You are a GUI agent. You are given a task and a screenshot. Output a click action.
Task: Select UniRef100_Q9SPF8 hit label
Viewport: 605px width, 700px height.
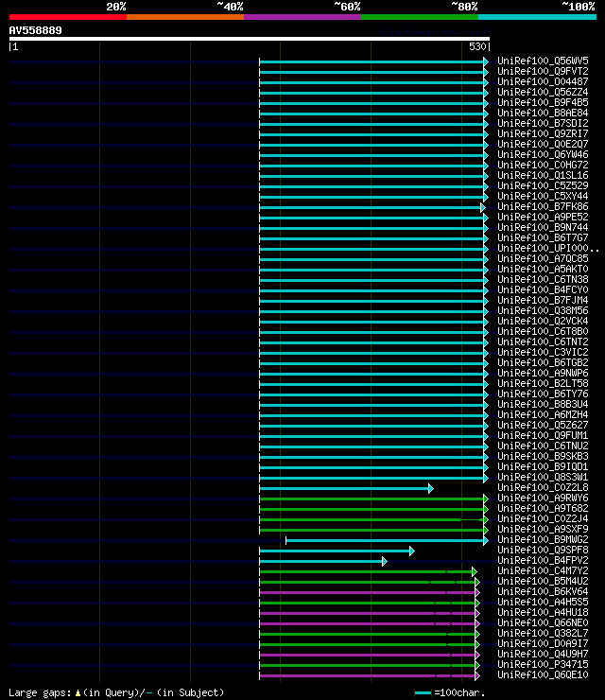[x=543, y=550]
